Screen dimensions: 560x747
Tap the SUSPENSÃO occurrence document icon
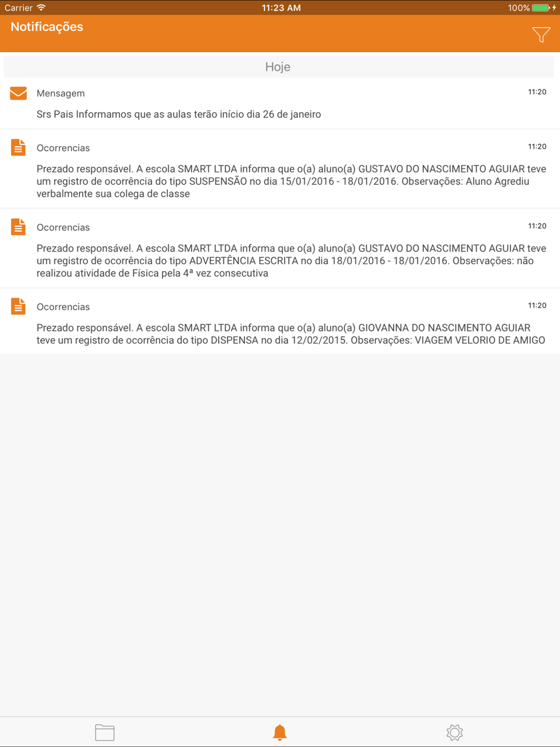point(18,147)
